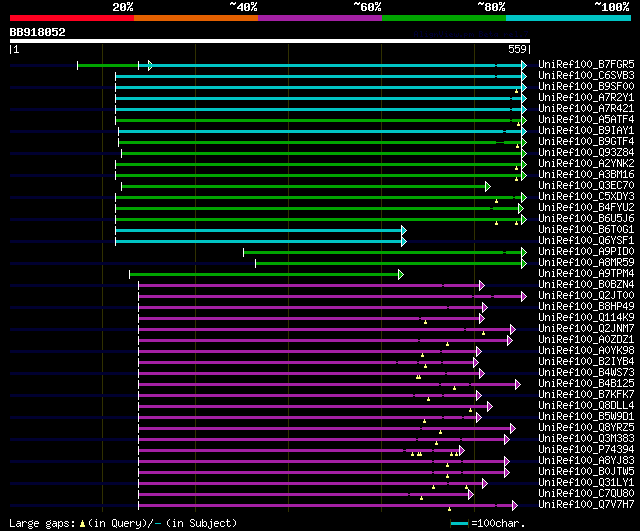The width and height of the screenshot is (640, 531).
Task: Click the cyan 100char scale bar
Action: 459,523
